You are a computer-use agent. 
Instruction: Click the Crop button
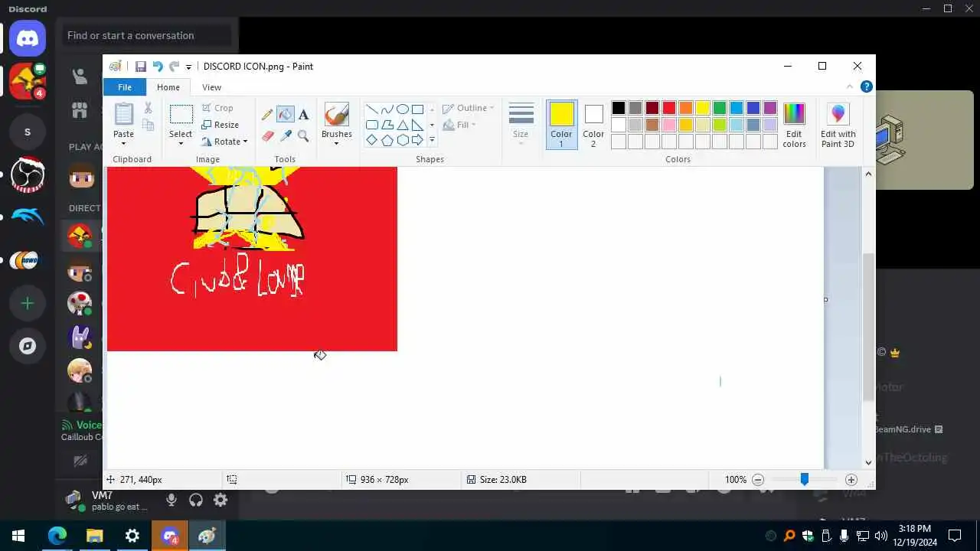[217, 108]
